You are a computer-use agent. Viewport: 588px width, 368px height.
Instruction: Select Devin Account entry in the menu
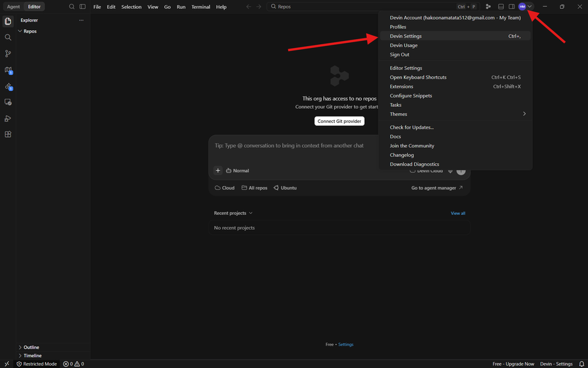click(x=455, y=18)
